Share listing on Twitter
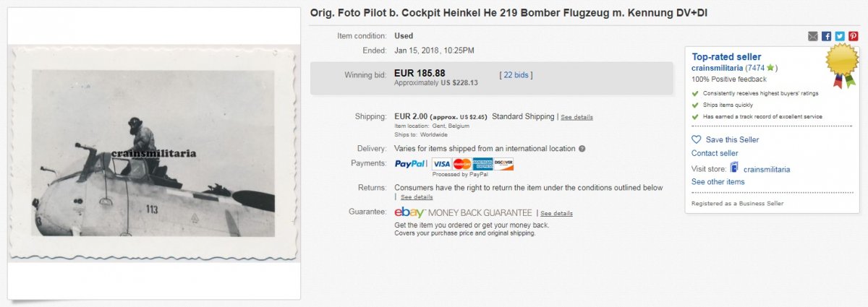 pos(840,36)
